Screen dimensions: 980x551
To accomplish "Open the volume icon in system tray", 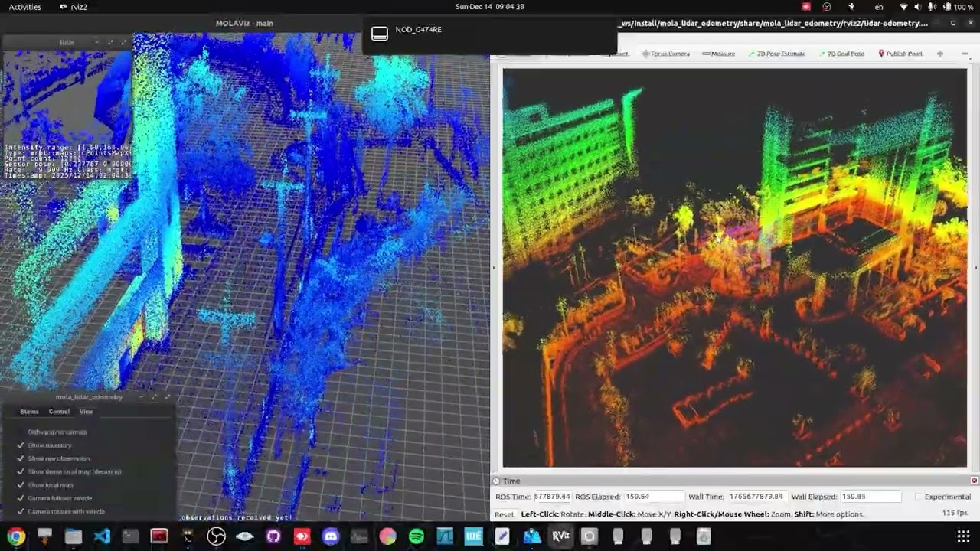I will pos(917,7).
